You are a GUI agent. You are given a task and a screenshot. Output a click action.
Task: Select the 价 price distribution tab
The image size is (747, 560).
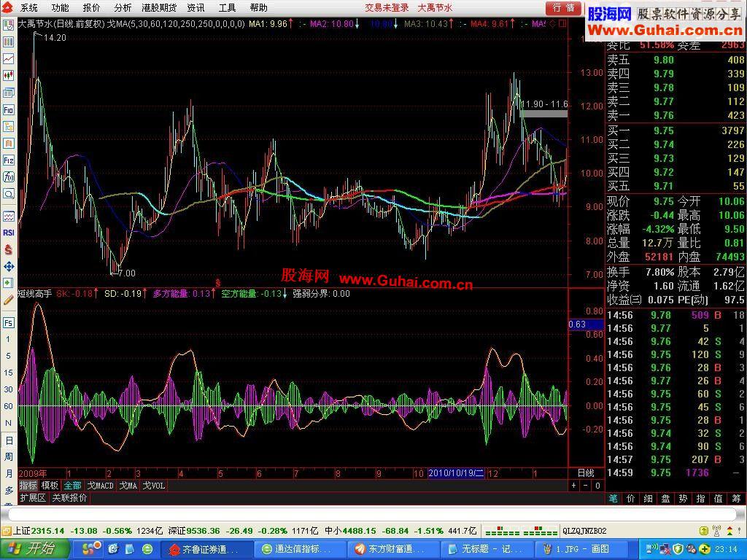pyautogui.click(x=631, y=499)
